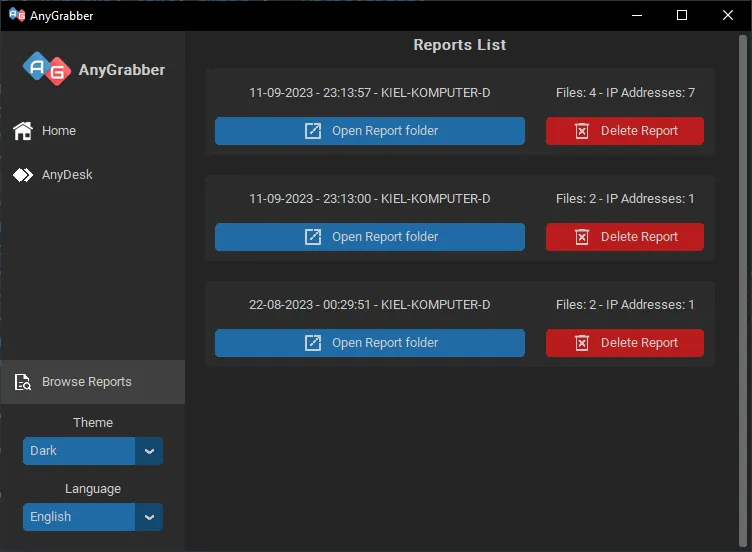Click trash icon for 23:13:00 report

(x=582, y=237)
